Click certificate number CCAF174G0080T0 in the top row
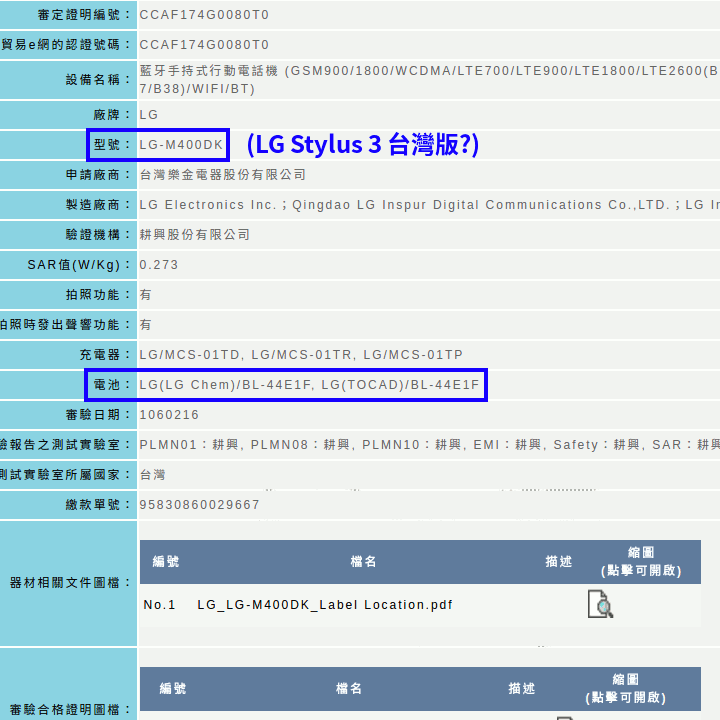 pos(204,15)
